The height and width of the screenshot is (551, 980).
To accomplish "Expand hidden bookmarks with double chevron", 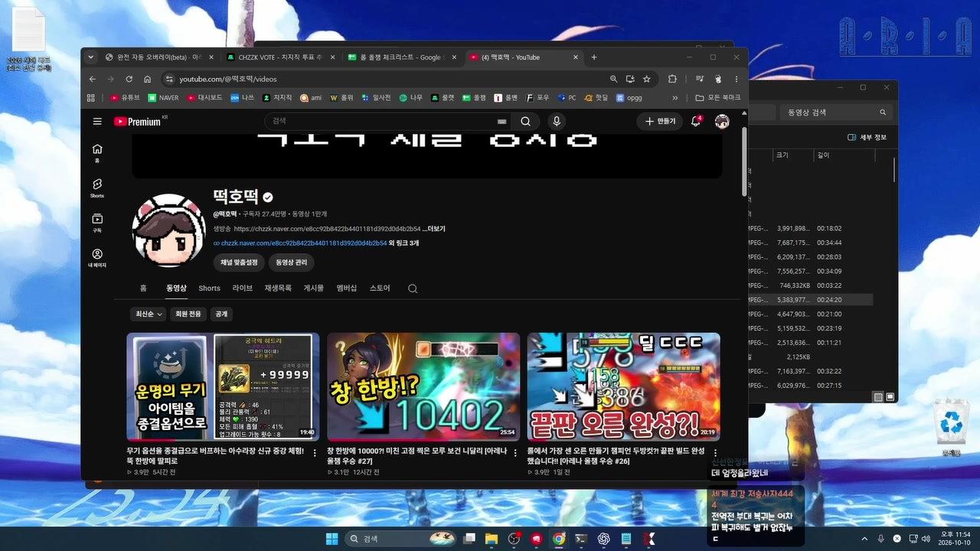I will tap(675, 98).
